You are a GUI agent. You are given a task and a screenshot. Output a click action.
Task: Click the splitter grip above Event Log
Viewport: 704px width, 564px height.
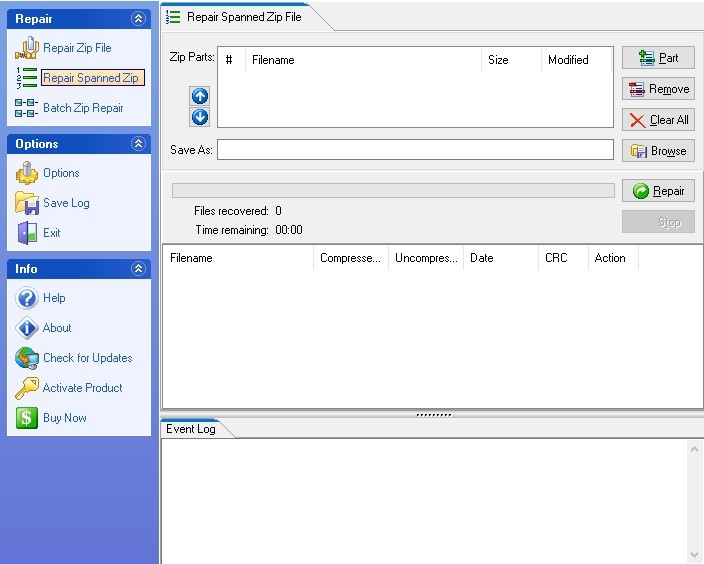click(x=433, y=415)
